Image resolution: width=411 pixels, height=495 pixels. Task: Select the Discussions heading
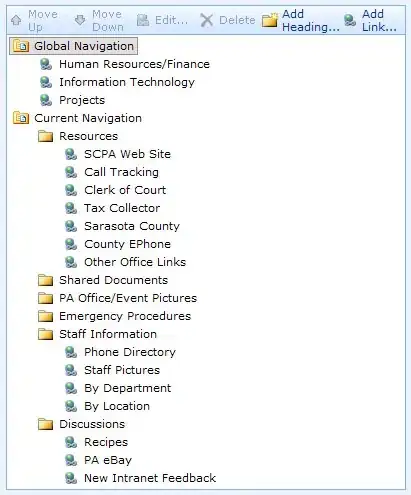coord(92,424)
